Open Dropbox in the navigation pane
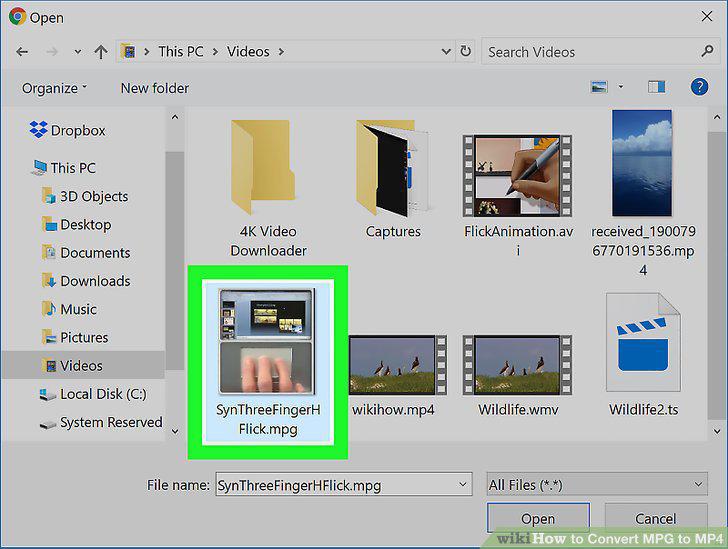 tap(68, 131)
